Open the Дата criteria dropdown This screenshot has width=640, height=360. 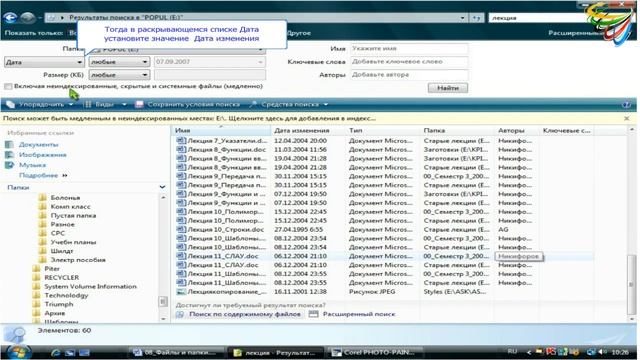[44, 62]
